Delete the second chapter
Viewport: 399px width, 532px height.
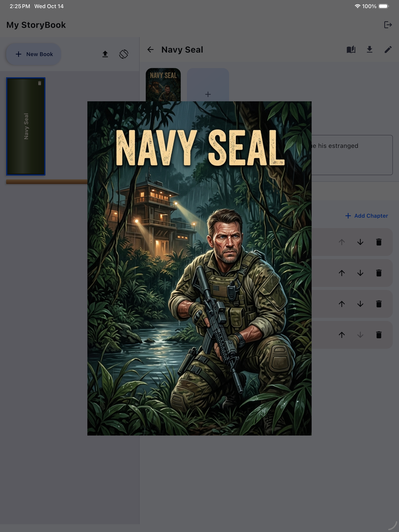click(x=379, y=273)
